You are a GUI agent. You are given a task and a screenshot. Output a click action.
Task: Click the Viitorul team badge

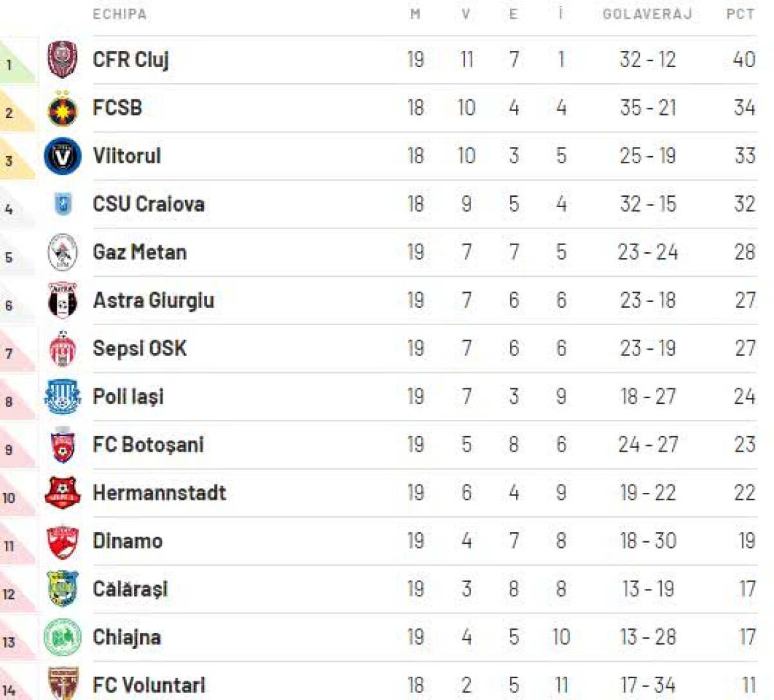63,156
